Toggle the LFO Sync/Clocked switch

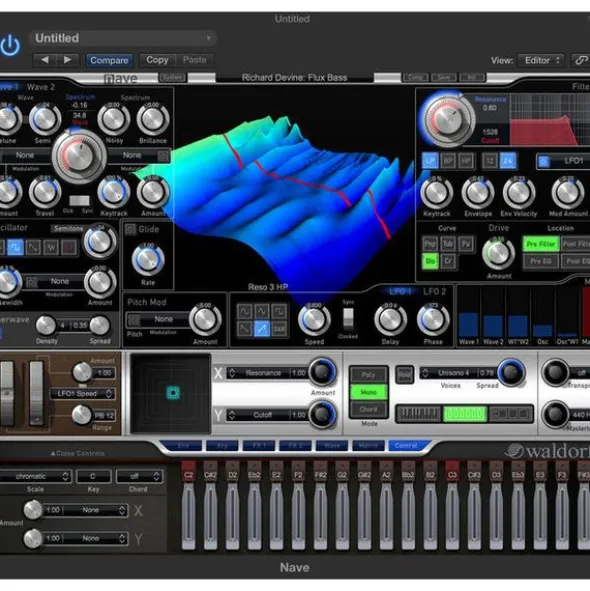click(348, 319)
